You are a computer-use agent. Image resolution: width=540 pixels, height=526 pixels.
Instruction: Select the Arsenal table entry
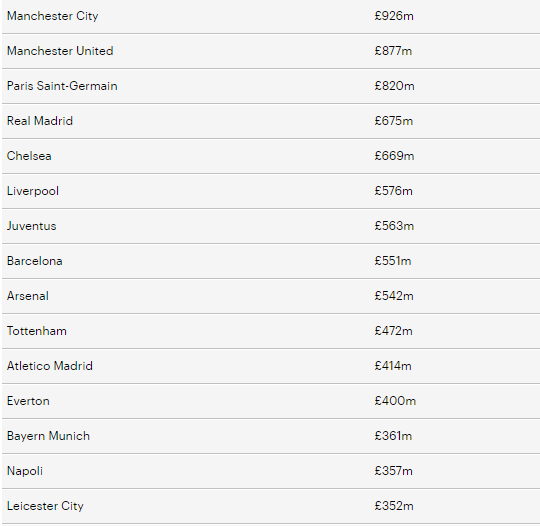coord(28,296)
